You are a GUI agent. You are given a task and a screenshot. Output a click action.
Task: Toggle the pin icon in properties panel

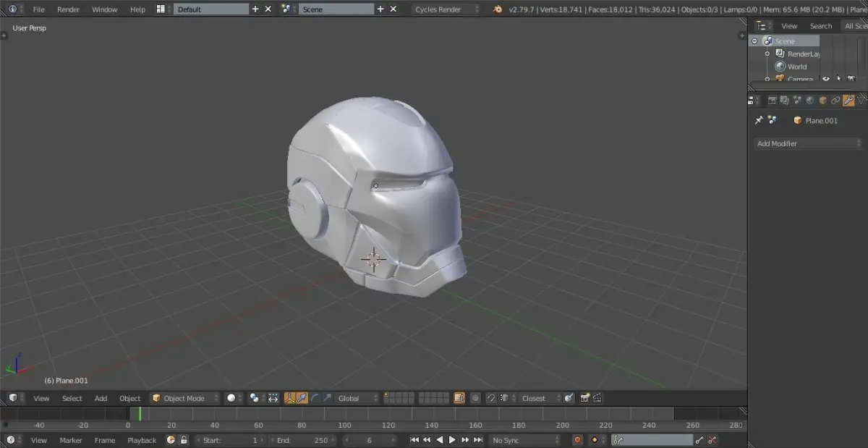point(759,120)
